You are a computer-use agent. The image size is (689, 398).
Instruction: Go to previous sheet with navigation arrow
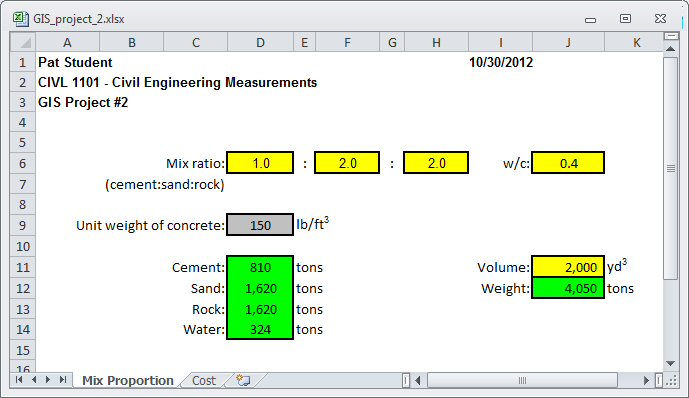pos(34,380)
